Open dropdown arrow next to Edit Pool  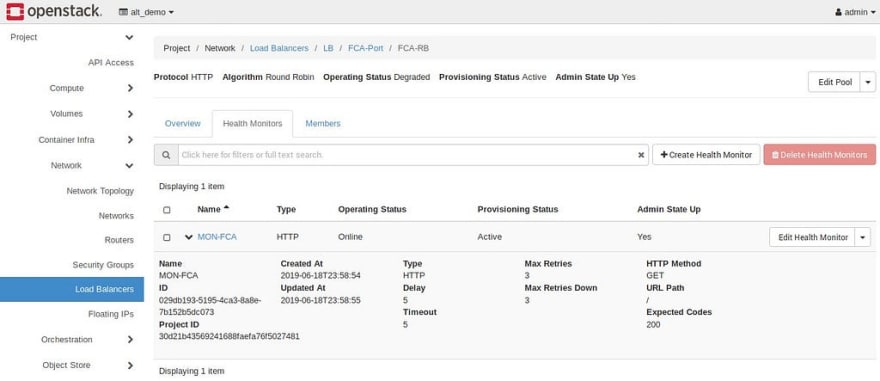868,82
